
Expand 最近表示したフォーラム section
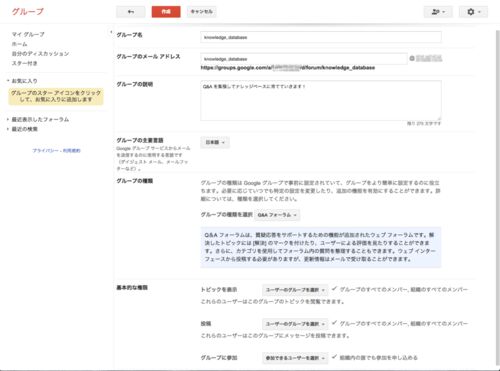38,119
